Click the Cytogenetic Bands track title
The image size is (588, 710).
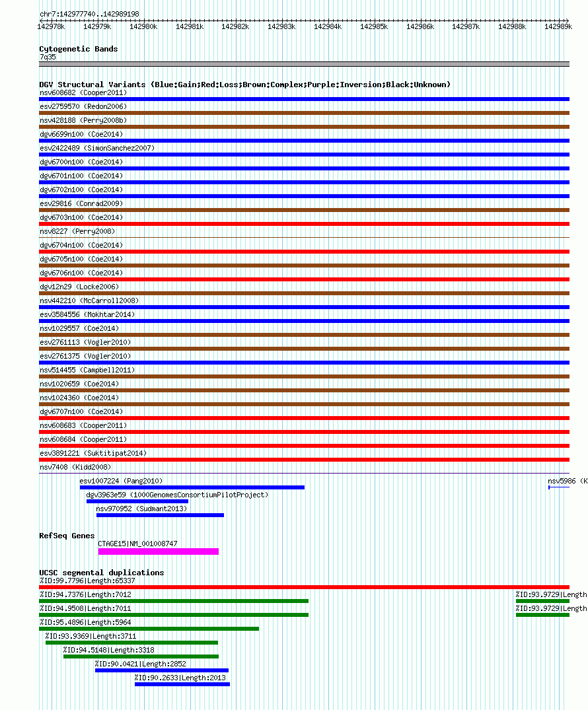tap(79, 49)
